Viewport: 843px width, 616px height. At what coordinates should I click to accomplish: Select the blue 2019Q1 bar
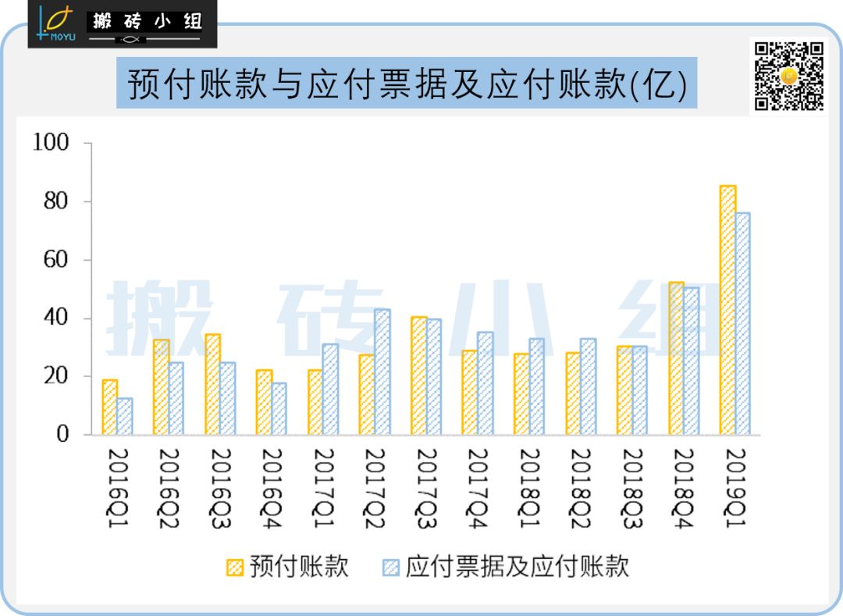coord(742,324)
